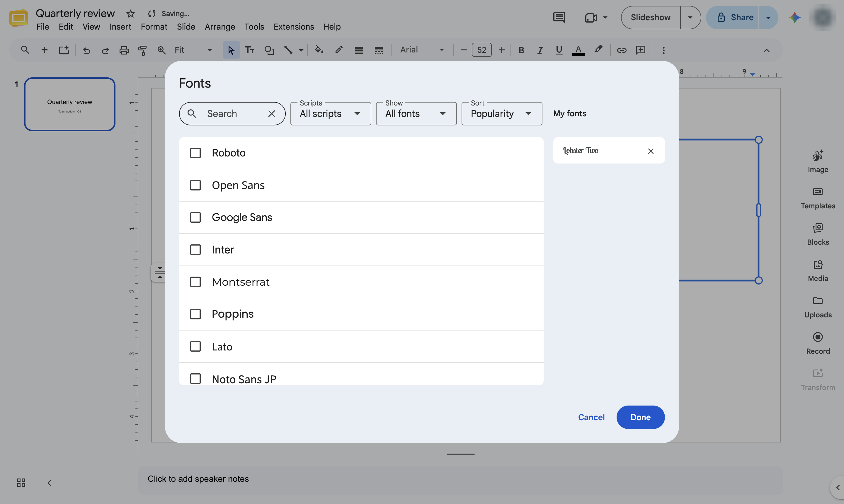Click the font Search field
This screenshot has width=844, height=504.
(x=232, y=113)
